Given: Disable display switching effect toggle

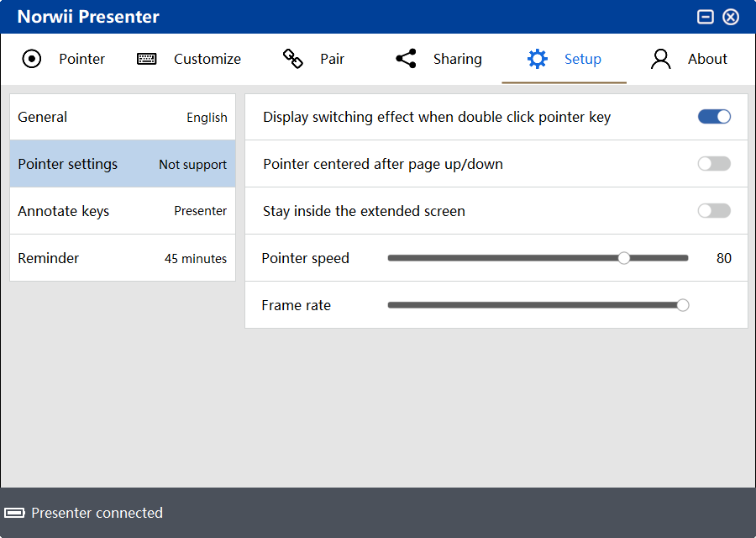Looking at the screenshot, I should [x=714, y=117].
